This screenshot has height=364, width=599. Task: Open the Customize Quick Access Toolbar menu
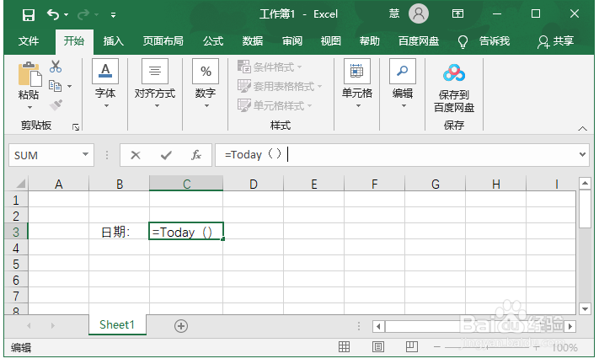pyautogui.click(x=113, y=15)
